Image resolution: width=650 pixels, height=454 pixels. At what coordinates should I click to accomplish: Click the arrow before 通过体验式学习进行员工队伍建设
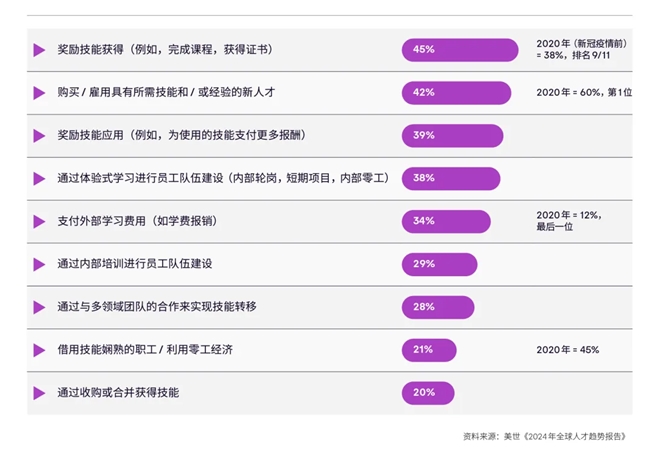click(39, 179)
